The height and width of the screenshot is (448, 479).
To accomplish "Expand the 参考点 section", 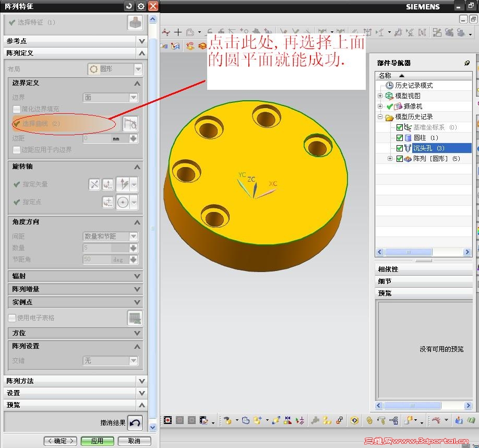I will pos(76,41).
